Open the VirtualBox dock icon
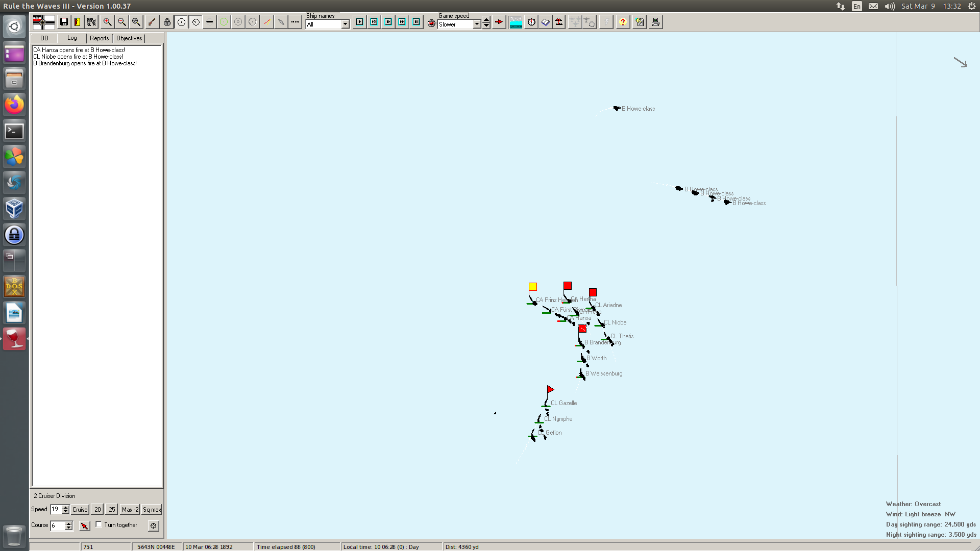 point(14,209)
